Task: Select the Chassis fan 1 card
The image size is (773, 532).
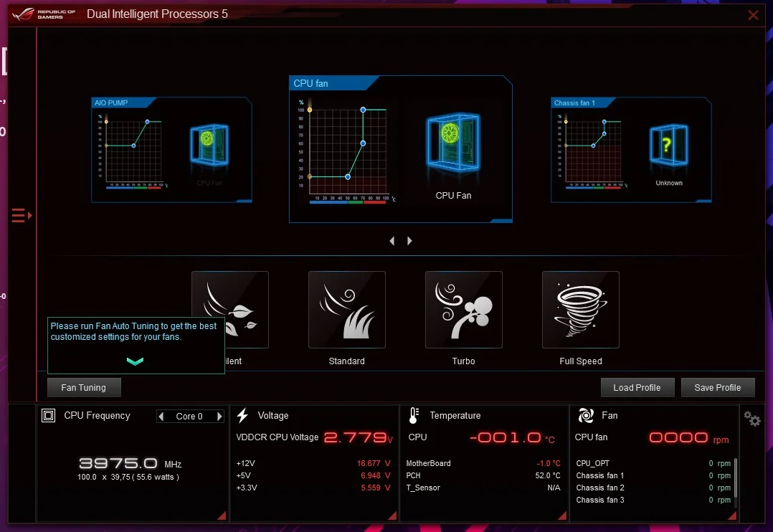Action: point(631,150)
